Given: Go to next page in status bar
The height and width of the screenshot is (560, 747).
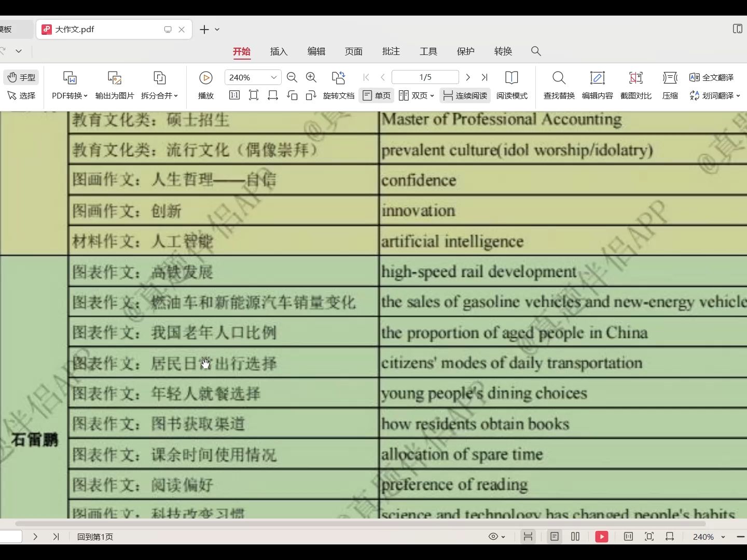Looking at the screenshot, I should [35, 537].
